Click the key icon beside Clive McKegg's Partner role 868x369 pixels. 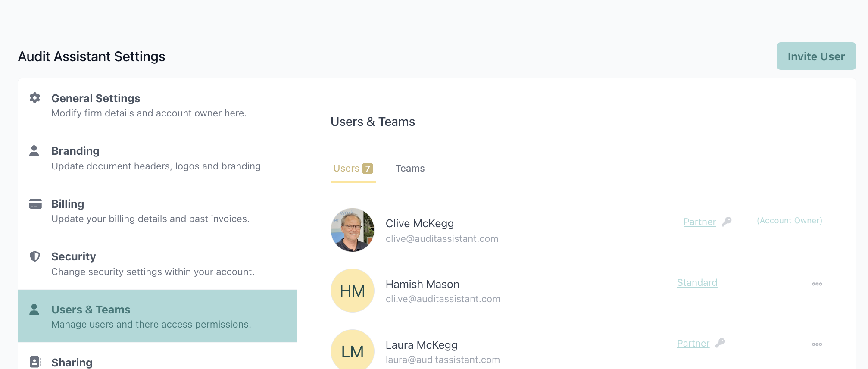coord(727,222)
